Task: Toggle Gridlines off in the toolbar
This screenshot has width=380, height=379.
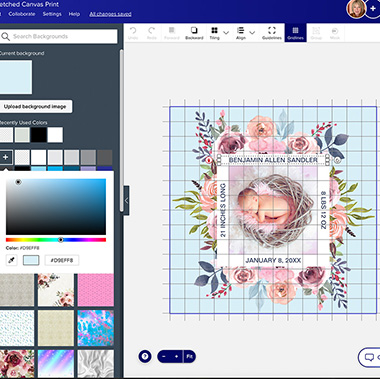Action: [295, 33]
